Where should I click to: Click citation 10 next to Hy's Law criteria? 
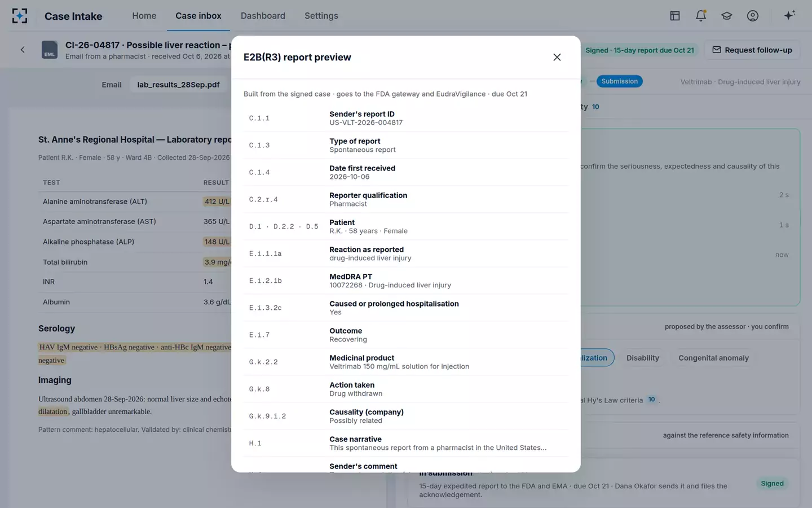click(x=652, y=400)
